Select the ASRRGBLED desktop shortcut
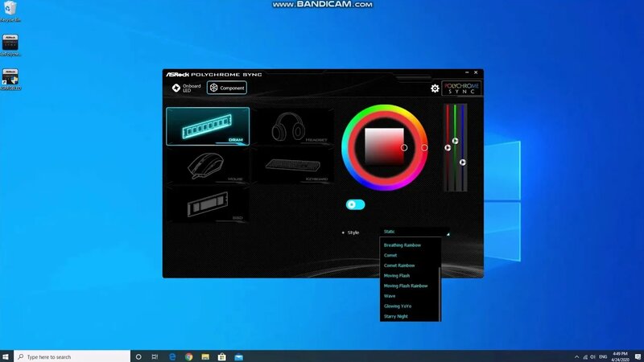Viewport: 644px width, 362px height. point(10,80)
